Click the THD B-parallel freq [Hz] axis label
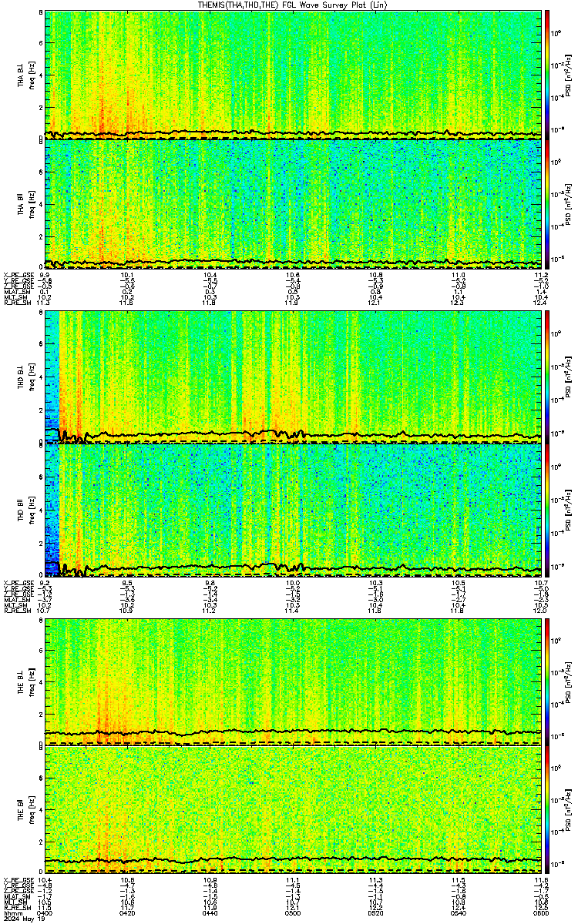578x924 pixels. tap(30, 509)
